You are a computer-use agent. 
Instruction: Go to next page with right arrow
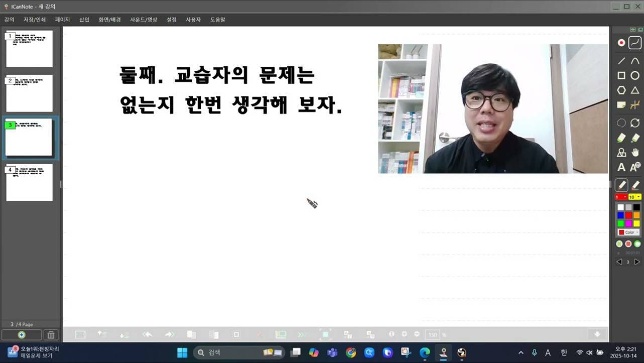coord(636,262)
